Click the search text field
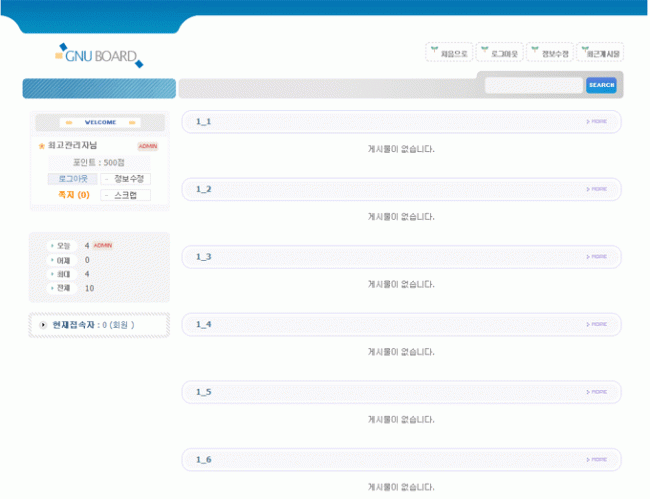This screenshot has height=499, width=650. click(x=533, y=86)
